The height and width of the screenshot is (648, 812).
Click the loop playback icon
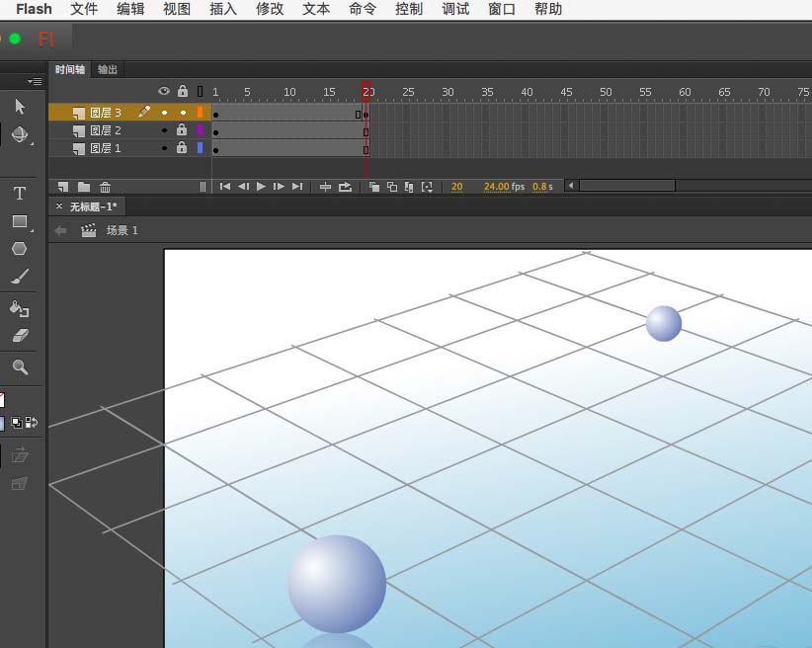(345, 187)
